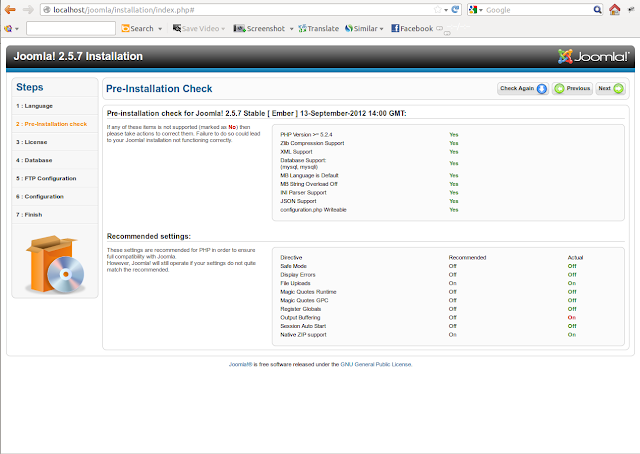This screenshot has height=454, width=640.
Task: Click the toolbar search text field
Action: (x=71, y=29)
